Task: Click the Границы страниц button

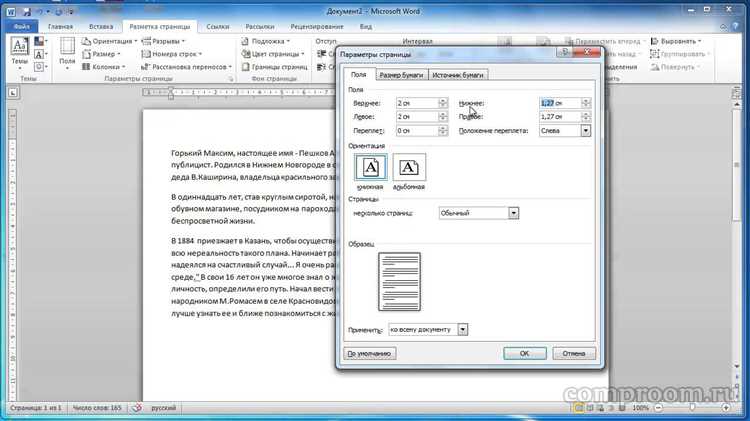Action: (x=275, y=67)
